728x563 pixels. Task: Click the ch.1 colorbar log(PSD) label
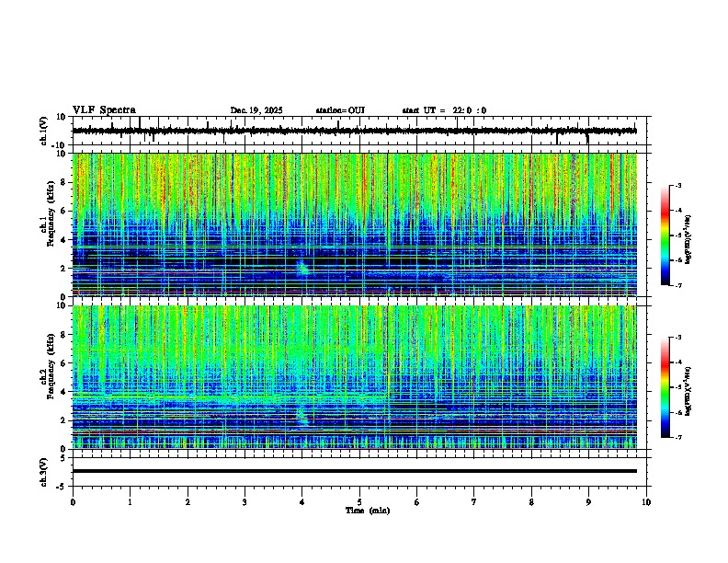[688, 240]
